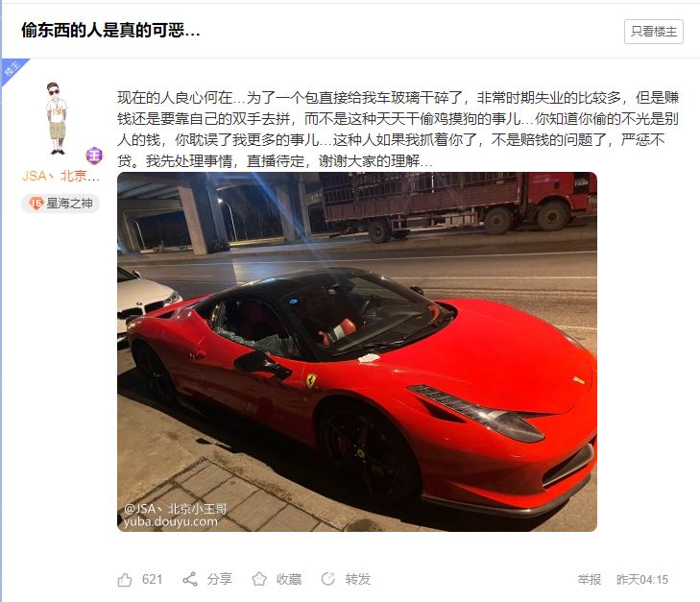Image resolution: width=700 pixels, height=602 pixels.
Task: Click the 楼主 corner ribbon tag
Action: [x=12, y=70]
